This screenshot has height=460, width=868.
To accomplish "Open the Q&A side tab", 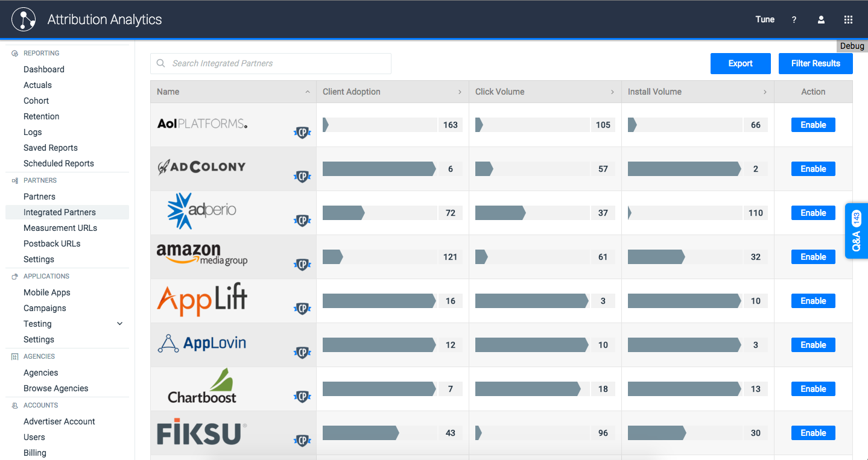I will click(857, 231).
